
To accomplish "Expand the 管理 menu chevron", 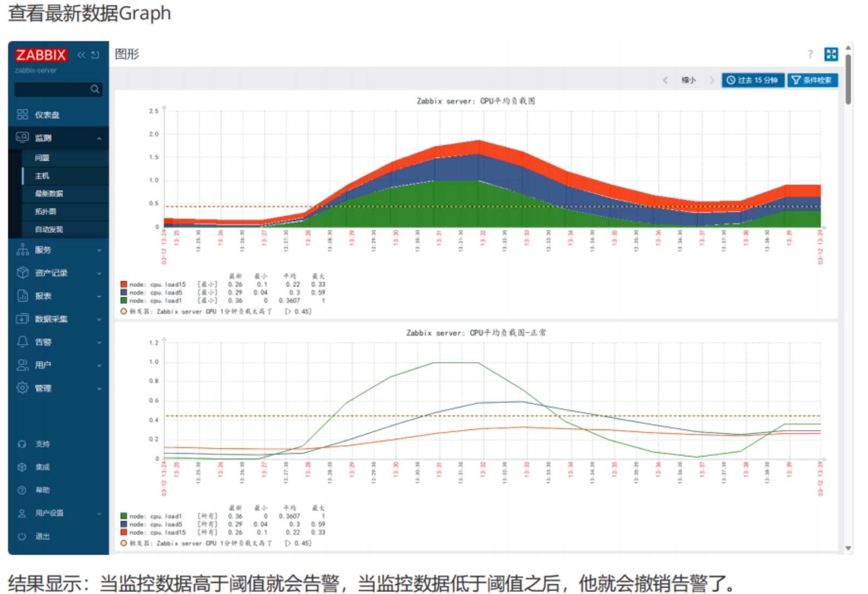I will tap(99, 388).
